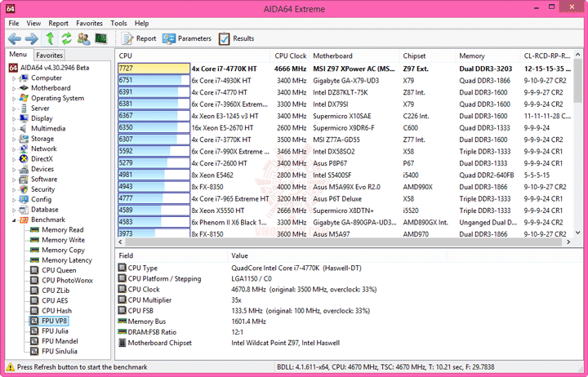The height and width of the screenshot is (377, 588).
Task: Expand the Storage tree node
Action: click(x=14, y=139)
